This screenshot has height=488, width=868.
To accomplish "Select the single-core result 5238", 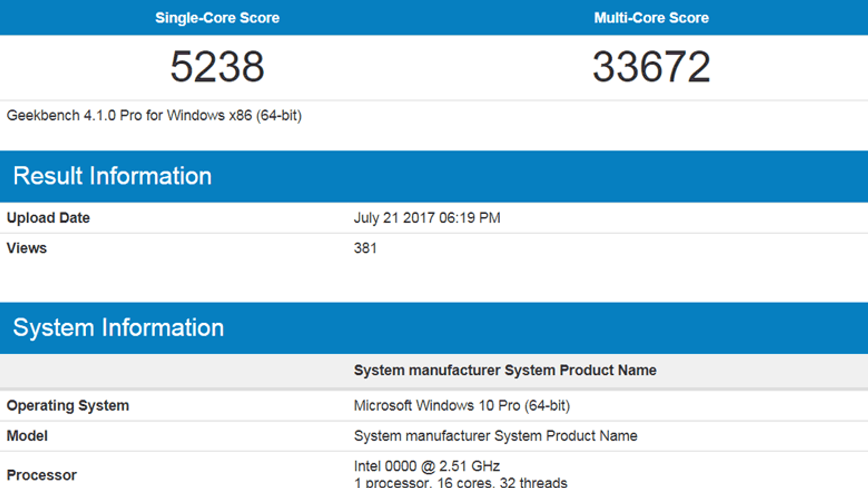I will click(x=217, y=67).
